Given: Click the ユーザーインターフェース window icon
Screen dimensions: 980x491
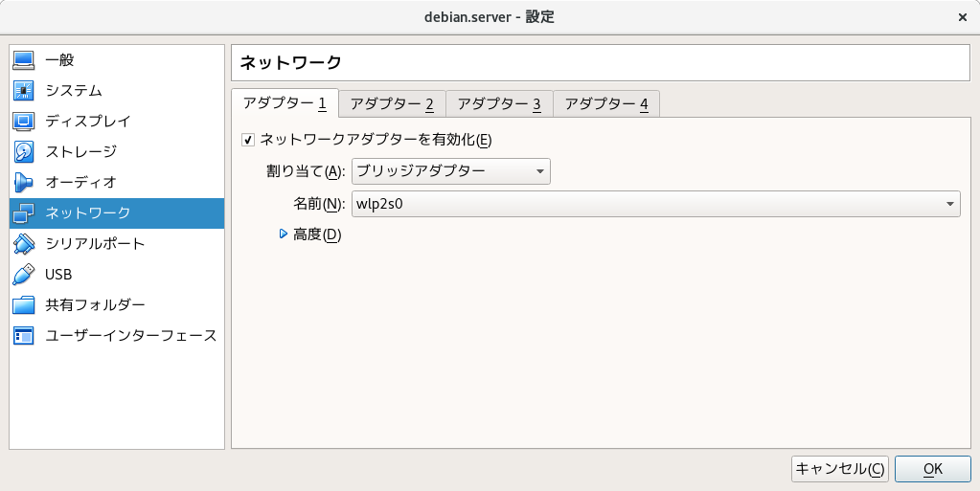Looking at the screenshot, I should tap(24, 335).
